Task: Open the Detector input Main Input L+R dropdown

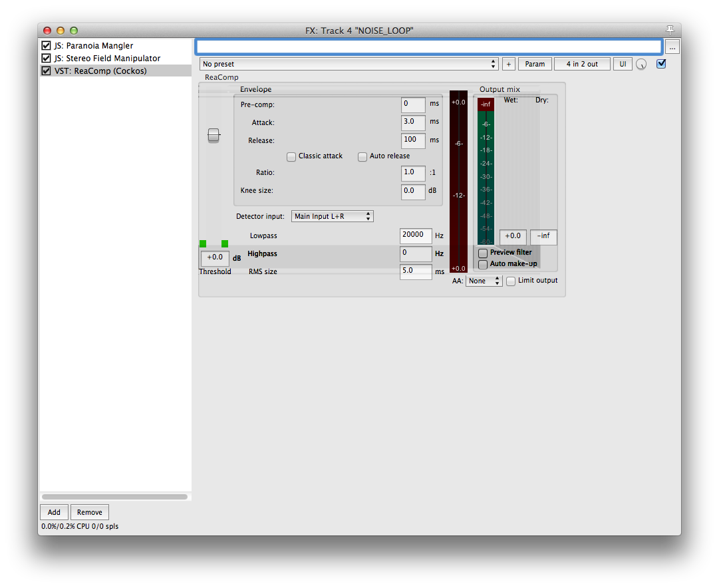Action: pos(333,216)
